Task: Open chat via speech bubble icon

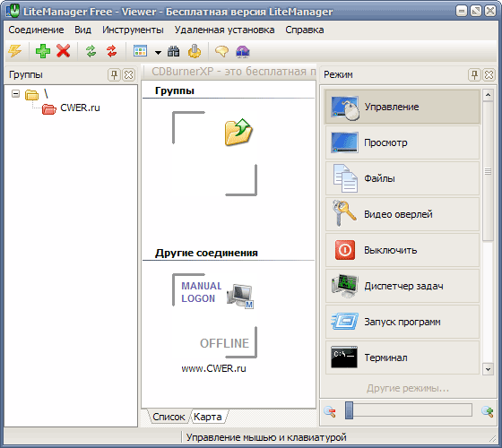Action: tap(221, 51)
